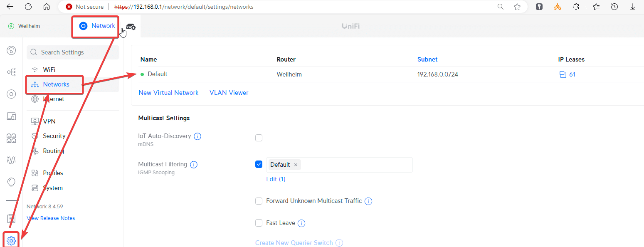Click the Client Devices icon in sidebar

[11, 116]
